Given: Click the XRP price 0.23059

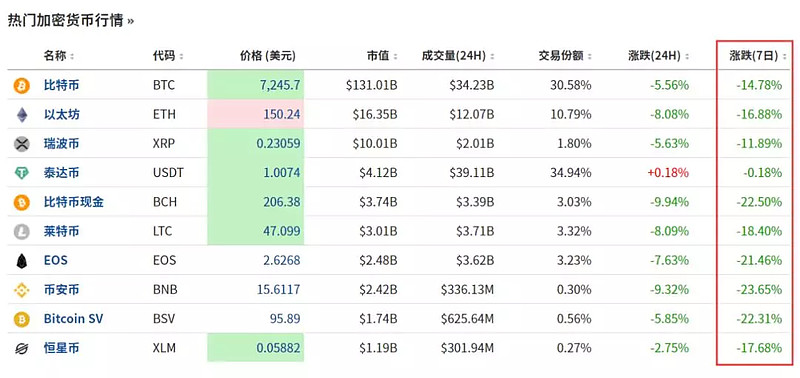Looking at the screenshot, I should click(x=278, y=144).
